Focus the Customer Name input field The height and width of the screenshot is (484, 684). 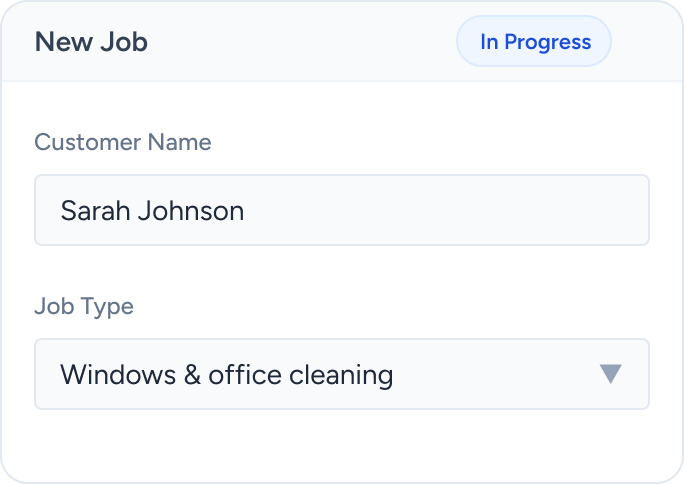click(342, 210)
